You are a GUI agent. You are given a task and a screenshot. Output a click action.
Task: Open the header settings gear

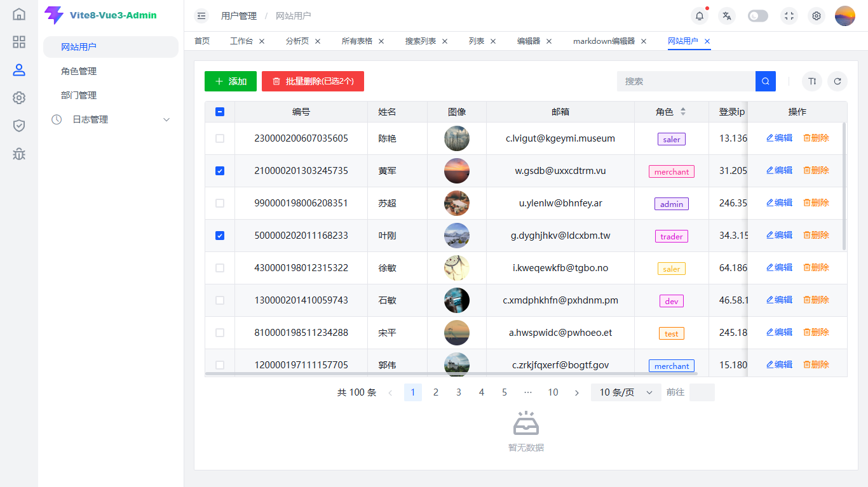click(817, 16)
